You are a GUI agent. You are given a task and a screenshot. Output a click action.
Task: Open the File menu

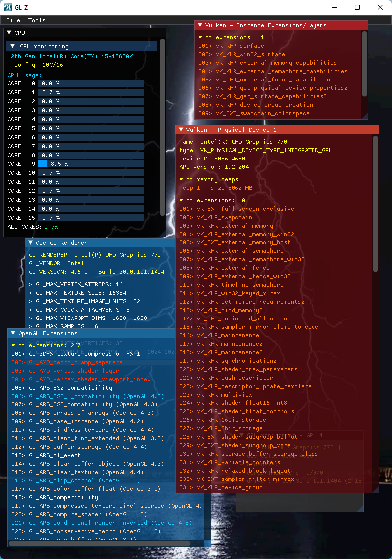click(13, 20)
